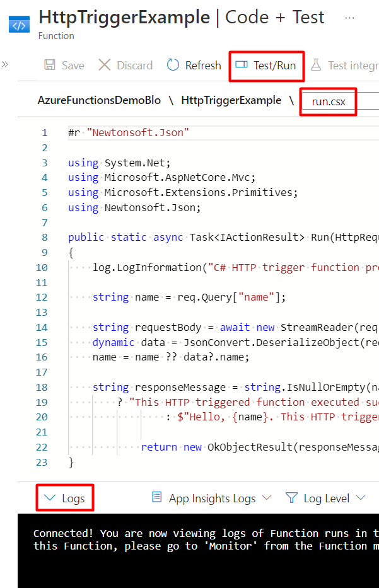The image size is (379, 588).
Task: Collapse the Logs panel chevron
Action: point(50,498)
